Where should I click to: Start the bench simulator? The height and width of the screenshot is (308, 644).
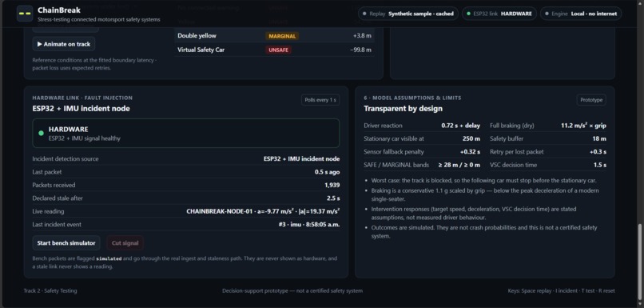[66, 243]
